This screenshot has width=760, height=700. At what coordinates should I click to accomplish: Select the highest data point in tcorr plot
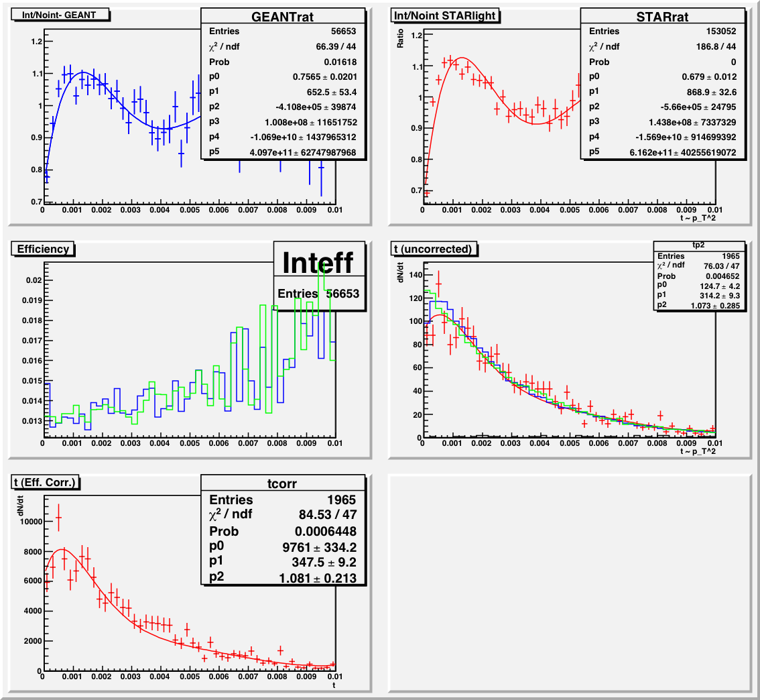click(58, 518)
